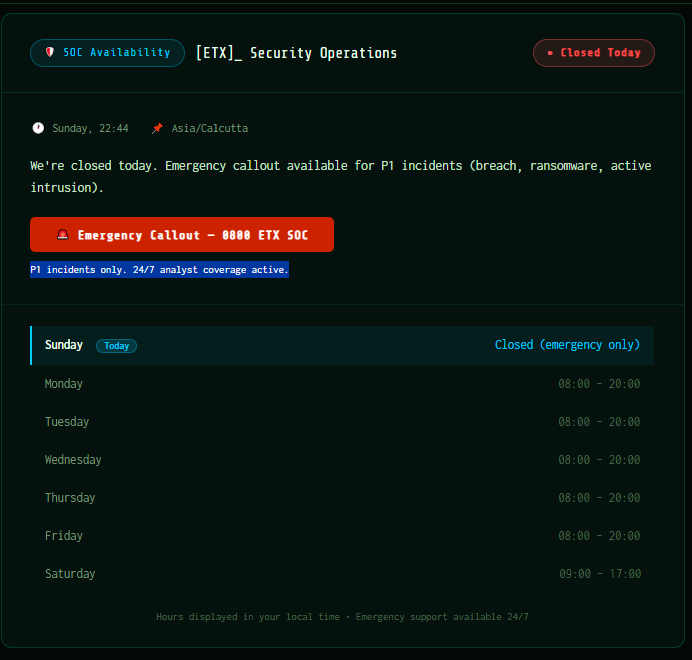Select the Monday day label

[x=64, y=384]
